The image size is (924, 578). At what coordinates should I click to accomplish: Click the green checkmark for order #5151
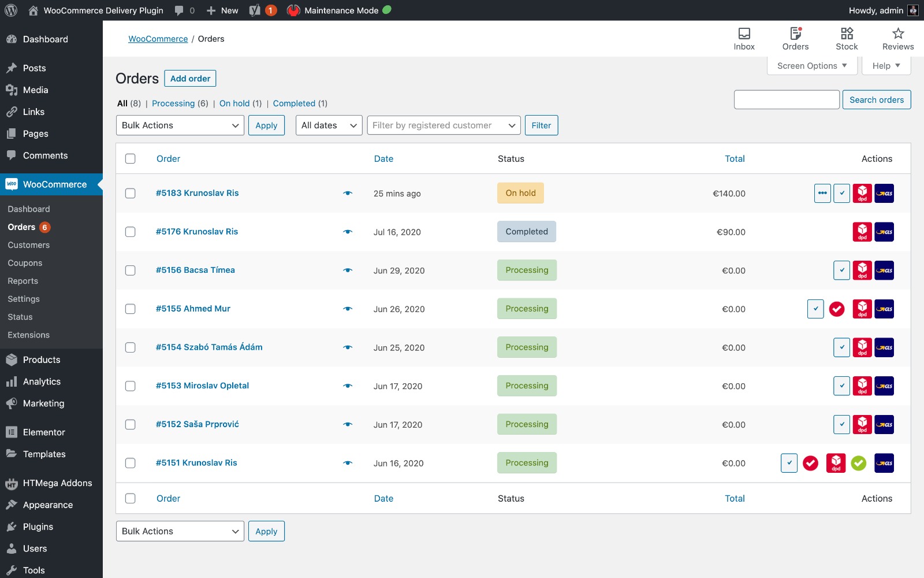[x=859, y=463]
